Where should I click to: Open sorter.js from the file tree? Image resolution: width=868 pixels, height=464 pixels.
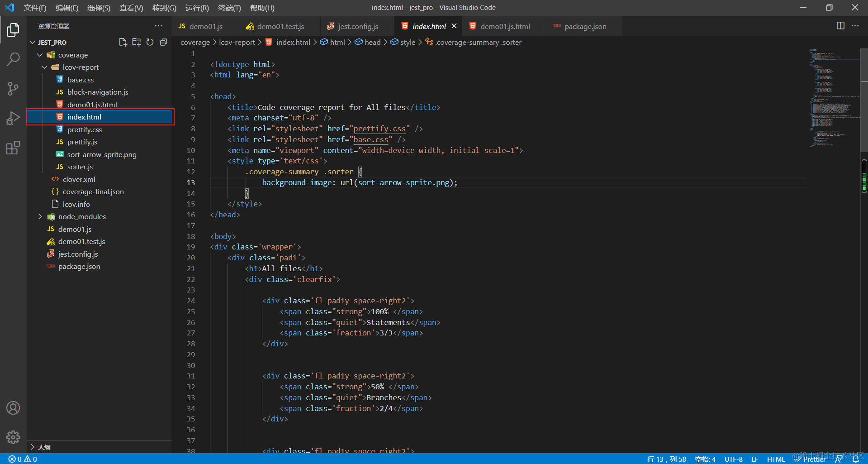[80, 167]
